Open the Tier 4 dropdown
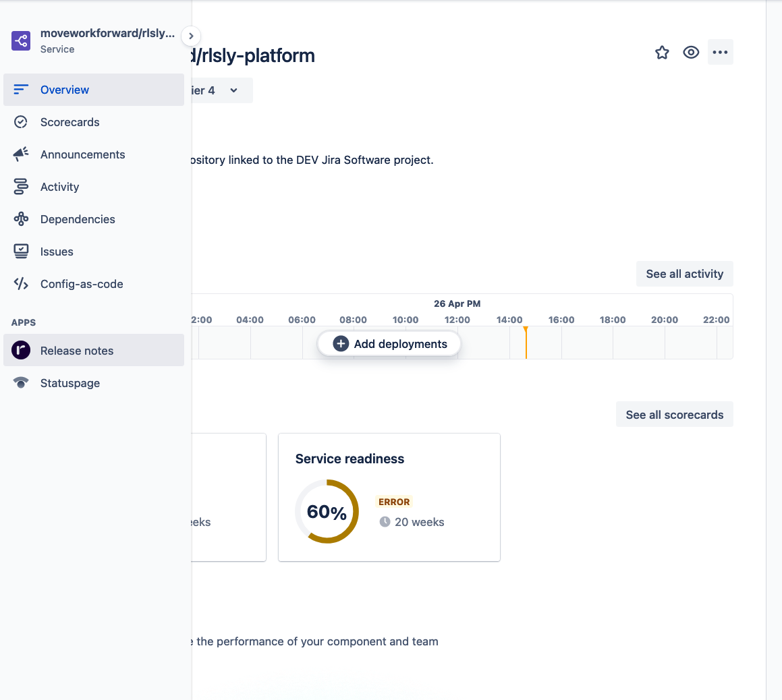782x700 pixels. click(x=221, y=90)
